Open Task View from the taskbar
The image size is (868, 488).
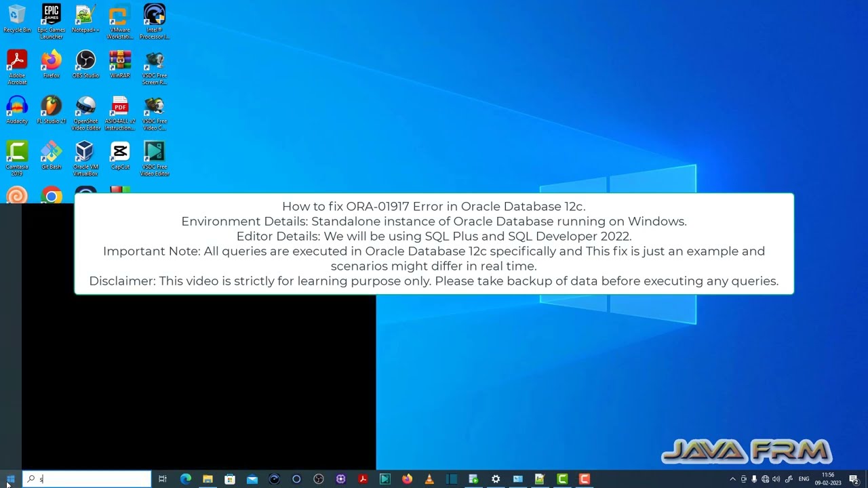pos(163,479)
